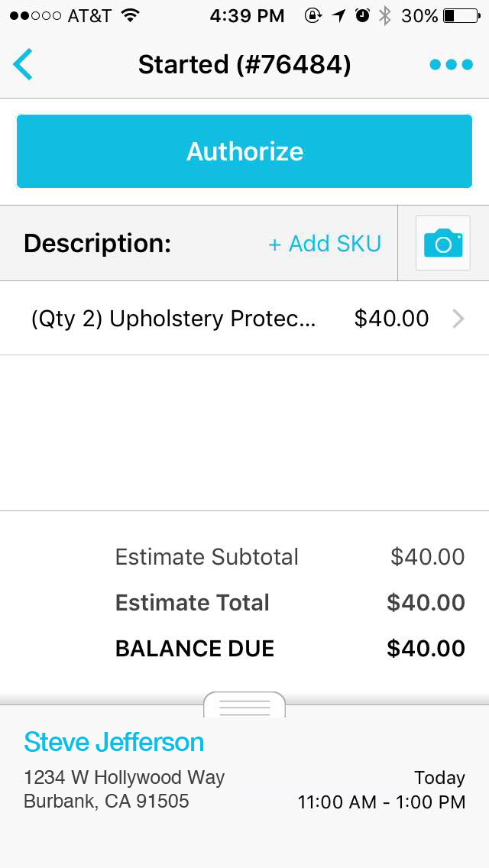Open Steve Jefferson customer details
The width and height of the screenshot is (489, 868).
click(114, 742)
